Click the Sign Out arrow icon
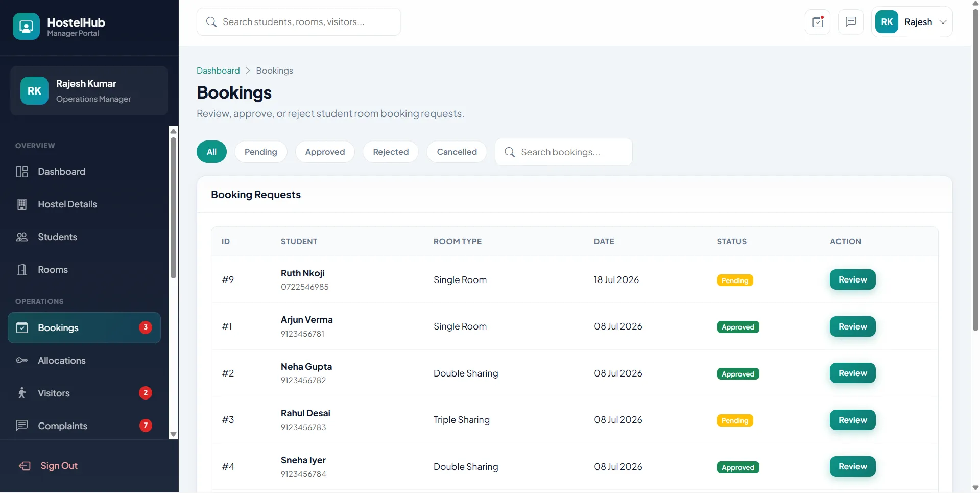This screenshot has height=493, width=980. [x=25, y=466]
